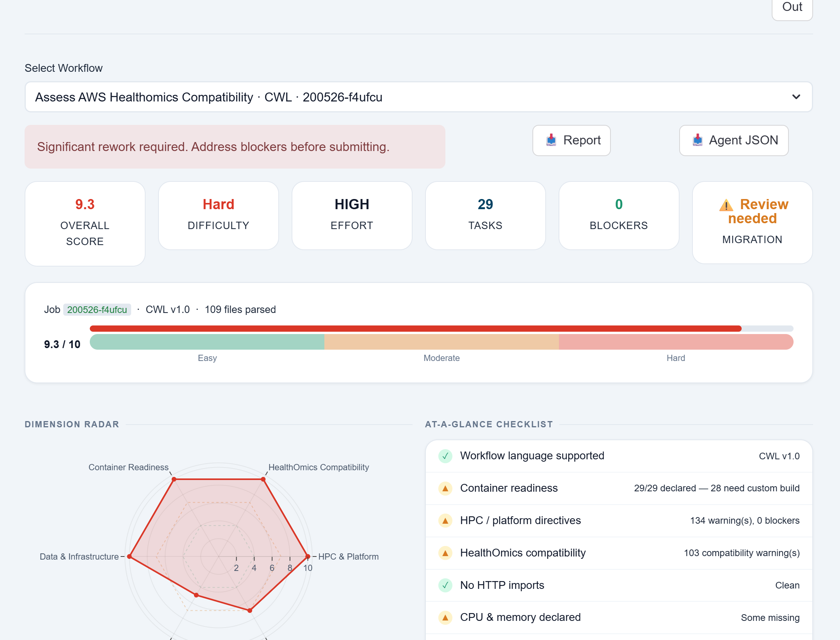The width and height of the screenshot is (840, 640).
Task: Click the 134 warning(s), 0 blockers text
Action: [x=745, y=521]
